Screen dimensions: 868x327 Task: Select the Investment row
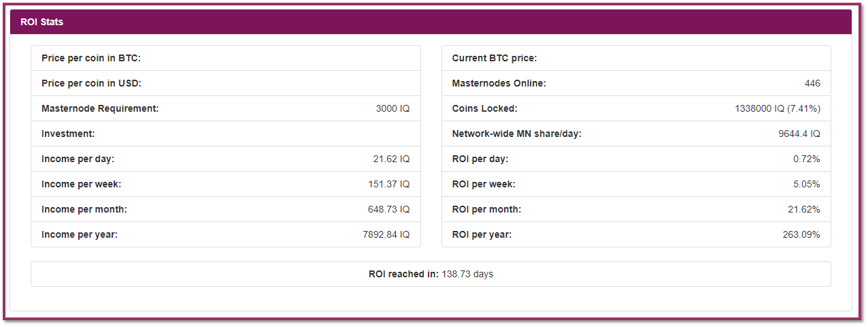226,134
